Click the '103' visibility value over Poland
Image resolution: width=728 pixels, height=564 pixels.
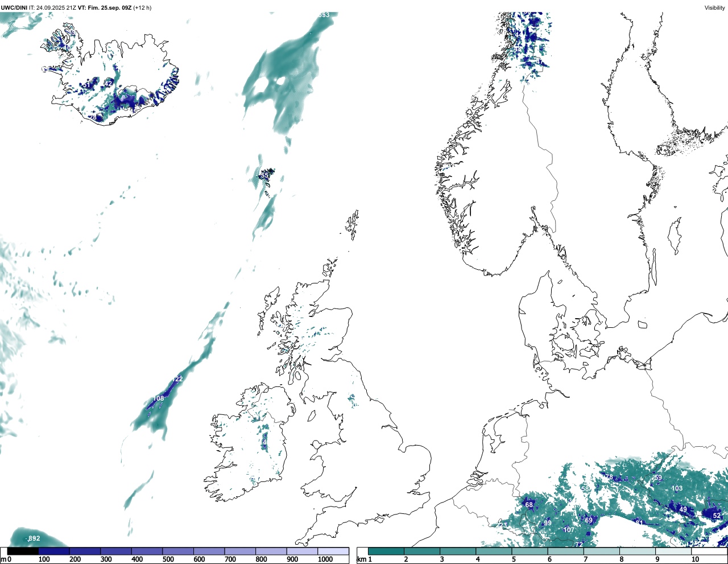[677, 488]
